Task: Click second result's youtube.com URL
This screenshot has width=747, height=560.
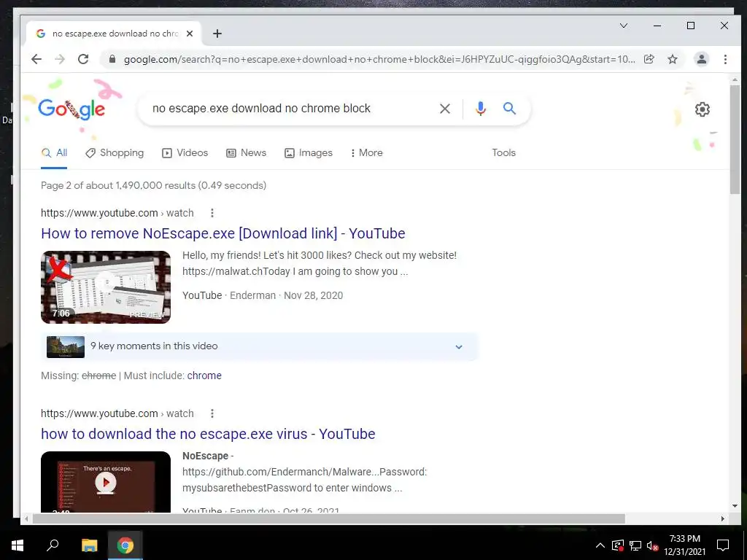Action: click(x=117, y=413)
